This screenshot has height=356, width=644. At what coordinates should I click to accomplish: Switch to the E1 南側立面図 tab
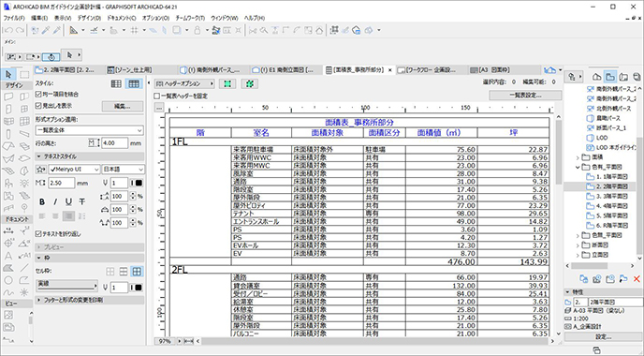pyautogui.click(x=286, y=70)
